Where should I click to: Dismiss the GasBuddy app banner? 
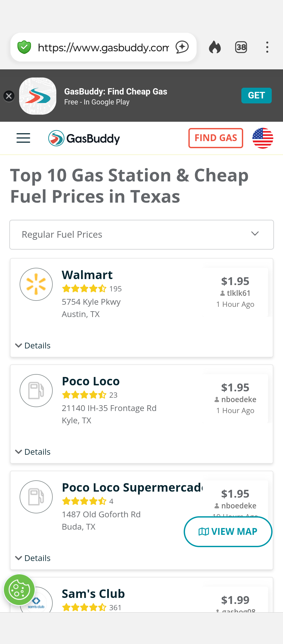[x=9, y=96]
